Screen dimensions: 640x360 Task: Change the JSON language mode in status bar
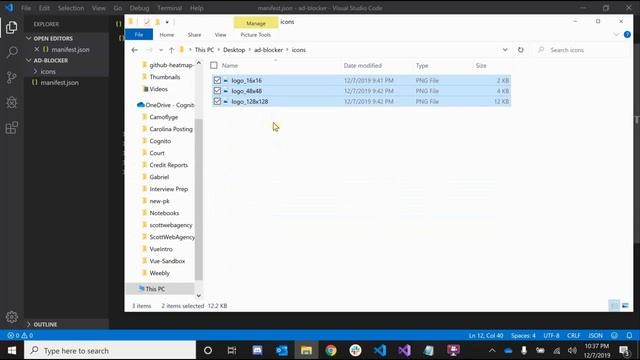pos(596,336)
